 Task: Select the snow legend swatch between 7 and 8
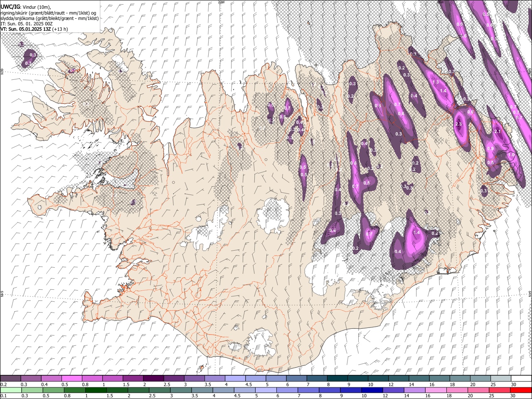(316, 378)
